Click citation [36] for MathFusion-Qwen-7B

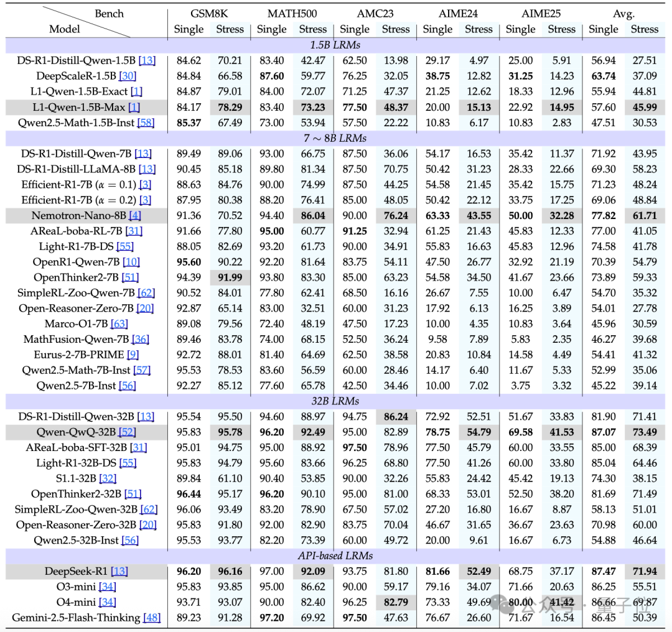coord(141,340)
